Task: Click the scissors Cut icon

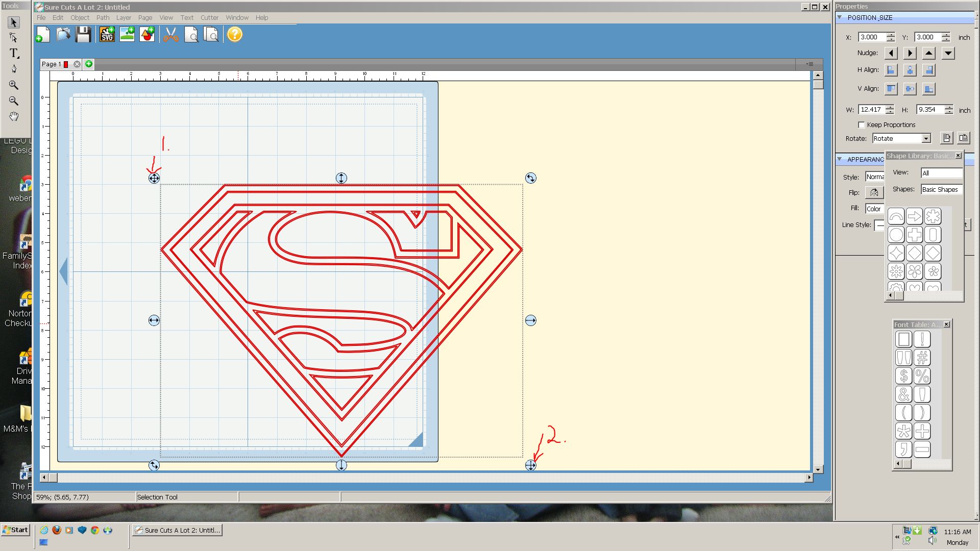Action: pos(171,35)
